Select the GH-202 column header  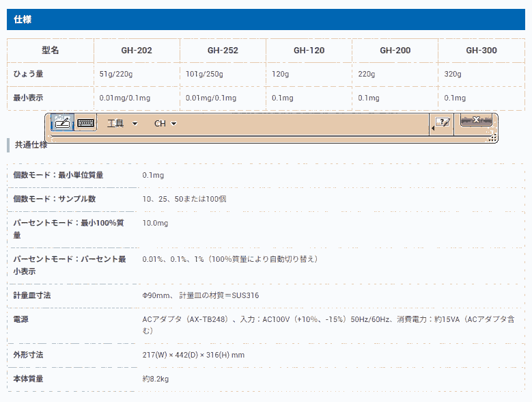click(x=137, y=51)
